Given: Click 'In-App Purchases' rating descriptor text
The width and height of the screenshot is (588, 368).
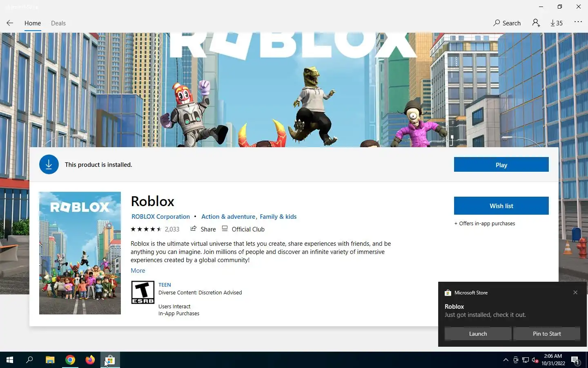Looking at the screenshot, I should [x=179, y=314].
